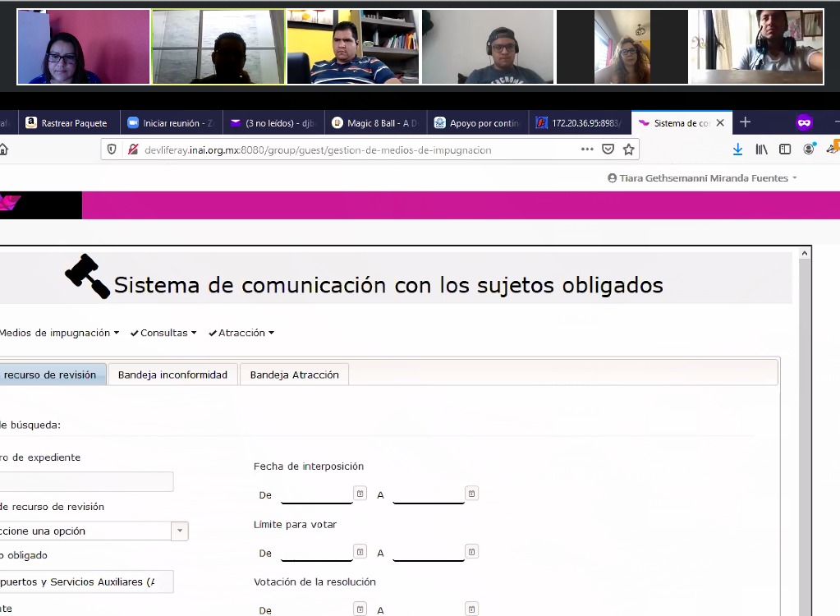Toggle the Firefox sidebar view icon

pyautogui.click(x=785, y=149)
